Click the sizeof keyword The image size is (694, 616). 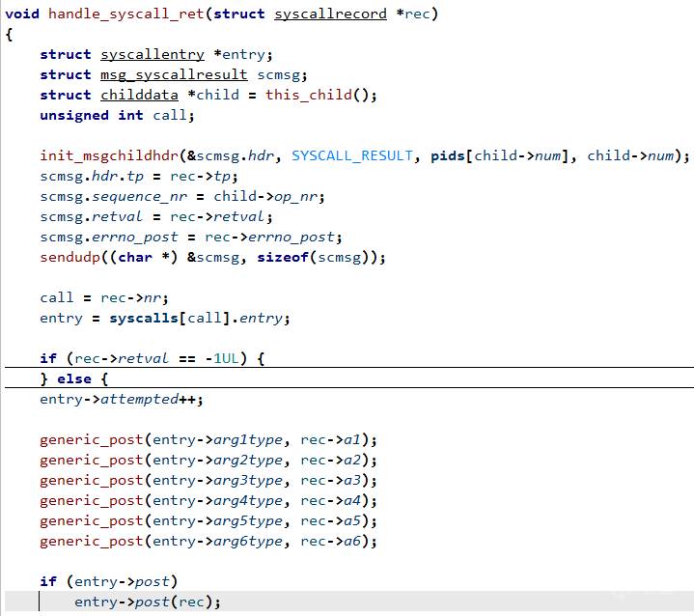click(x=283, y=257)
